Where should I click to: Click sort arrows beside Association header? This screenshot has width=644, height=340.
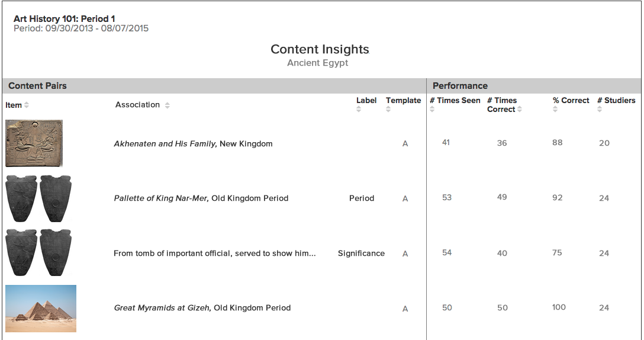(x=168, y=105)
